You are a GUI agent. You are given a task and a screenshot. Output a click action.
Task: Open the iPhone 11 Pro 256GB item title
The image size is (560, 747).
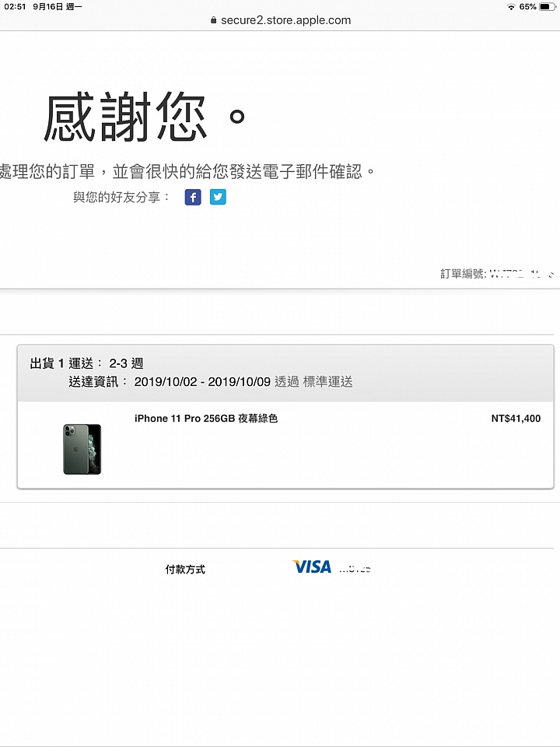[205, 419]
